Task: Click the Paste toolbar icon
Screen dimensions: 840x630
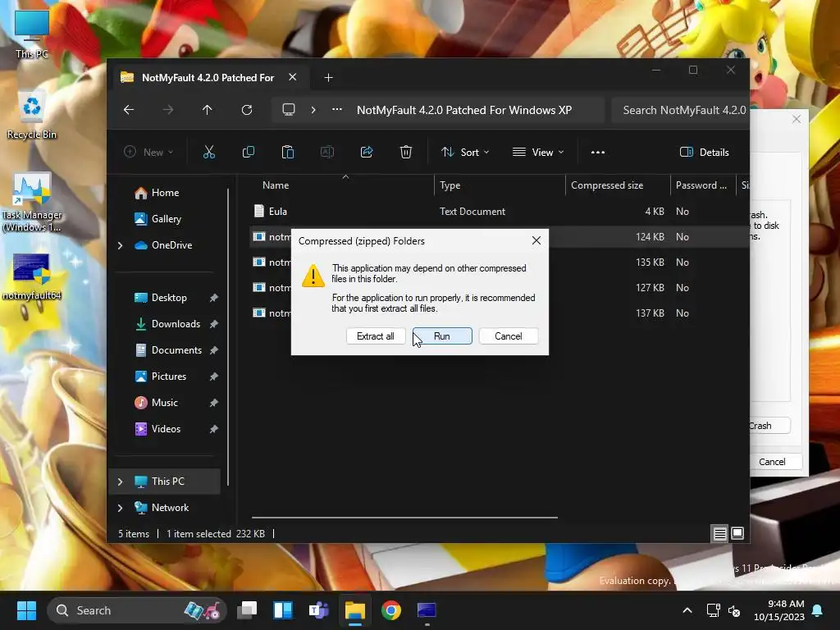Action: pos(288,152)
